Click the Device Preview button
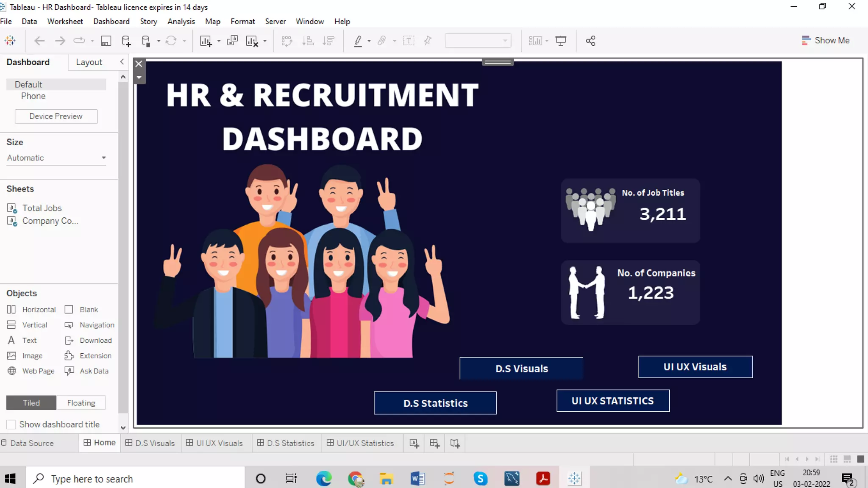 click(x=56, y=116)
